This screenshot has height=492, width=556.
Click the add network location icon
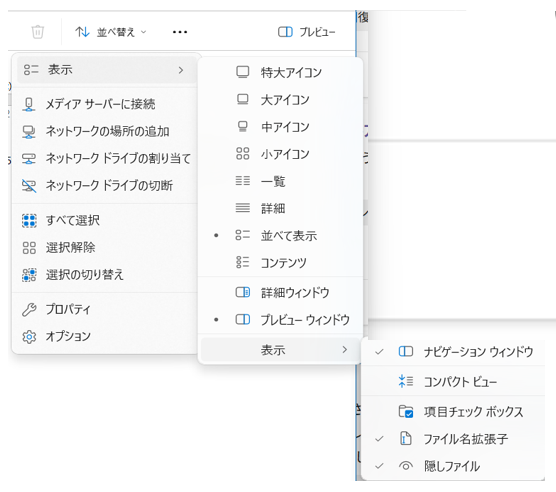(x=29, y=132)
